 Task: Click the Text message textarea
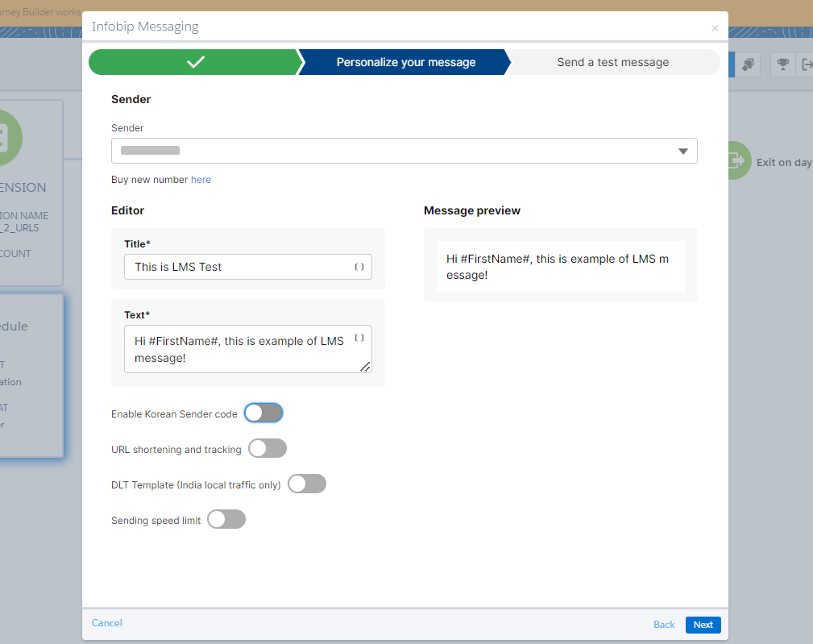tap(248, 349)
